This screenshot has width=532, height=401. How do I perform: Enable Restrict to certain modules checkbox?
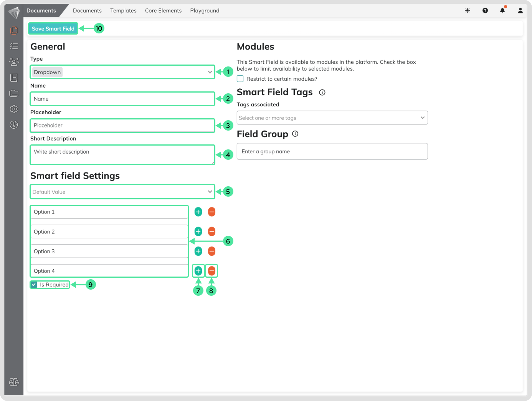[240, 79]
